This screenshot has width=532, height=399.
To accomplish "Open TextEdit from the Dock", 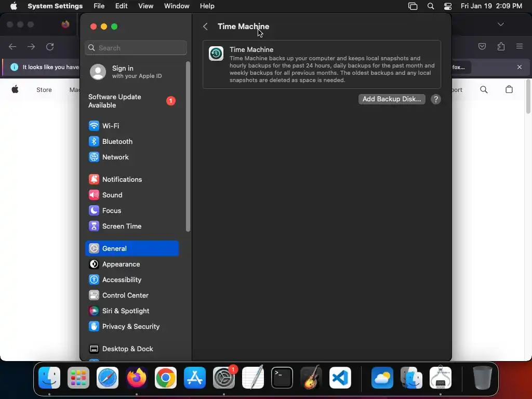I will tap(253, 378).
